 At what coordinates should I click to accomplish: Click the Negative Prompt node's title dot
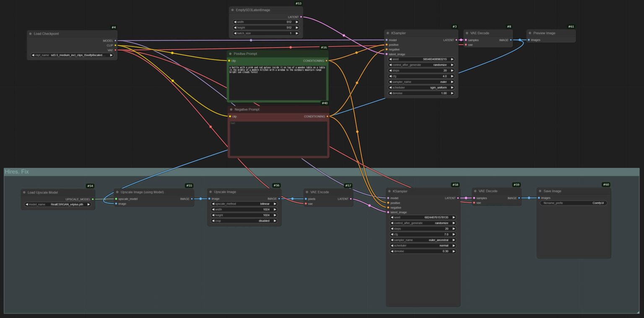pos(231,109)
